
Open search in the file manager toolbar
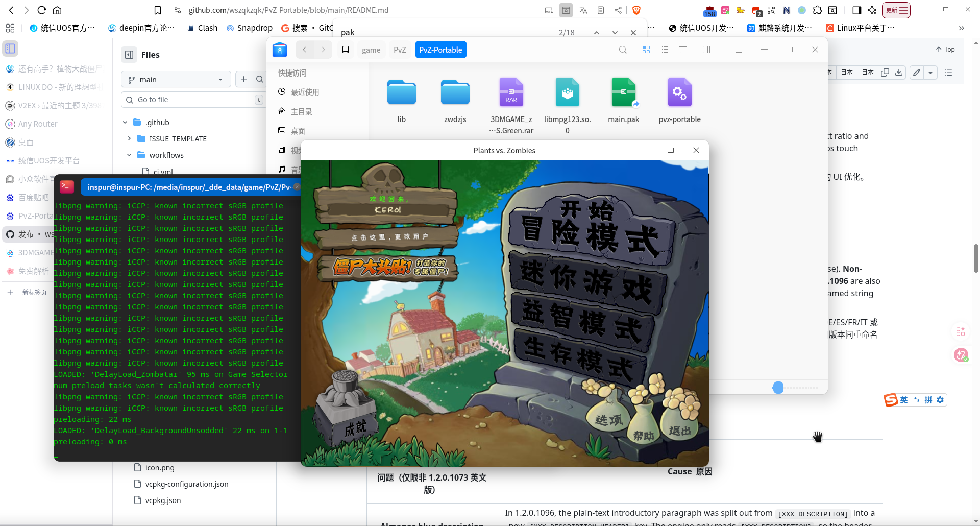(x=623, y=50)
